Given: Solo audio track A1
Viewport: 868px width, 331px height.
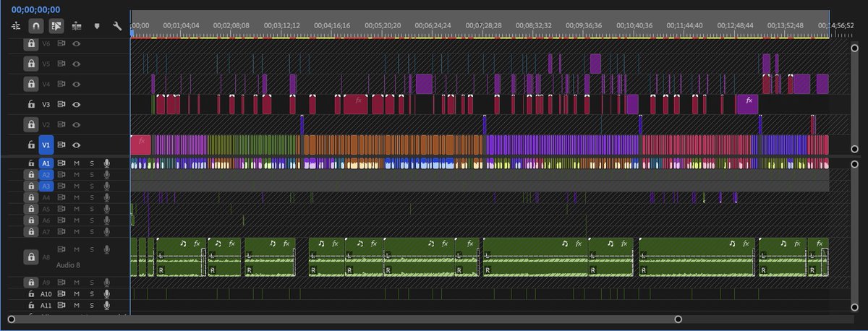Looking at the screenshot, I should (x=91, y=163).
